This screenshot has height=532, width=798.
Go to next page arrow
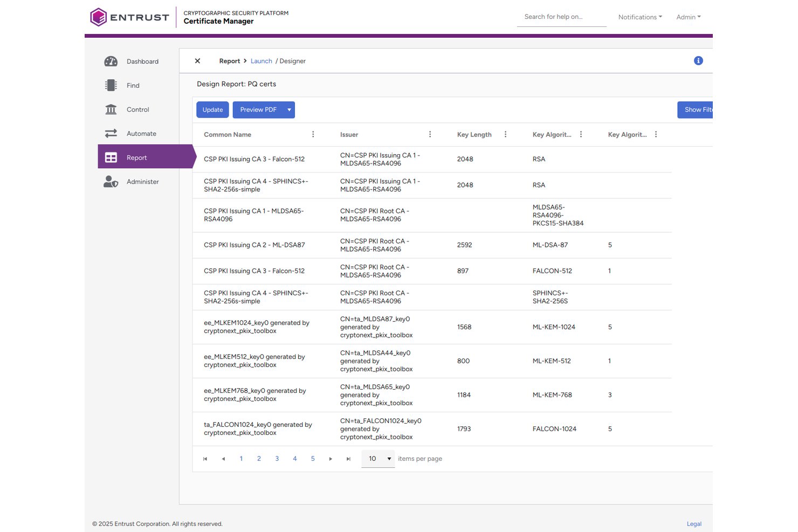tap(331, 459)
